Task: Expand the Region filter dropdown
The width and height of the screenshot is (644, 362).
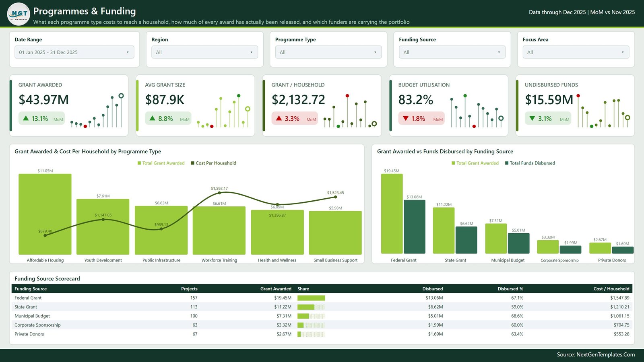Action: click(x=204, y=52)
